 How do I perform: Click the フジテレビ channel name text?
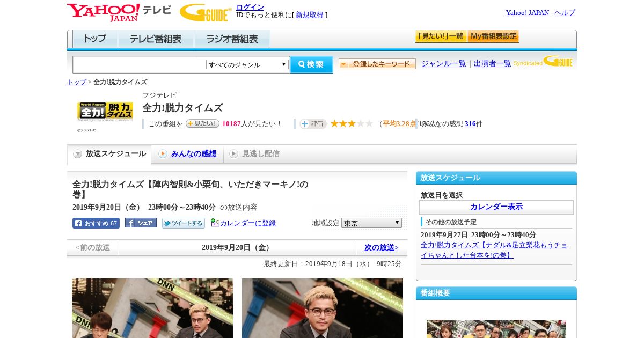pyautogui.click(x=159, y=95)
